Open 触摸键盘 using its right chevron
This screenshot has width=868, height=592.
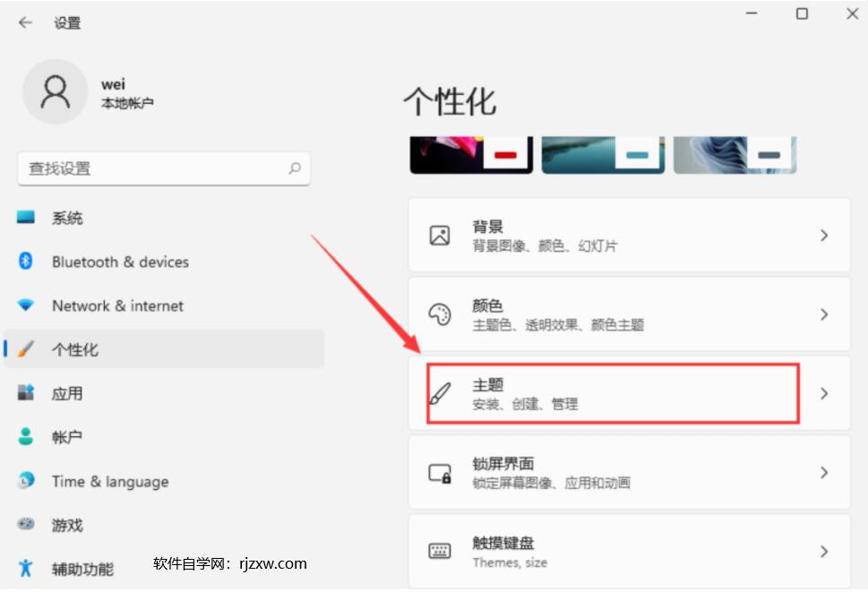tap(823, 551)
